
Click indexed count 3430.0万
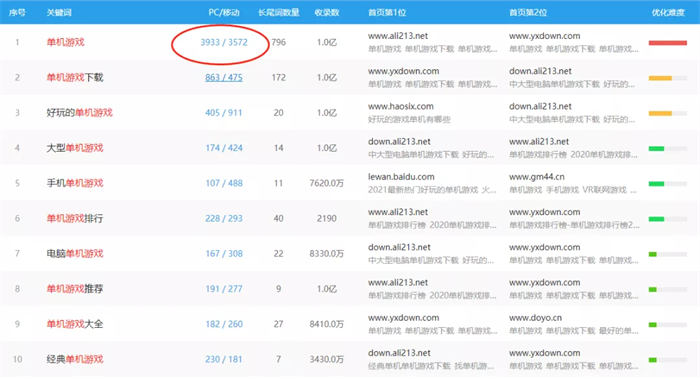pyautogui.click(x=327, y=359)
